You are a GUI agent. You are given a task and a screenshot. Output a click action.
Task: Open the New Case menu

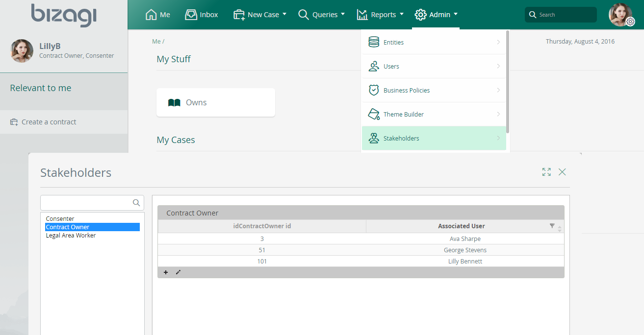[260, 15]
